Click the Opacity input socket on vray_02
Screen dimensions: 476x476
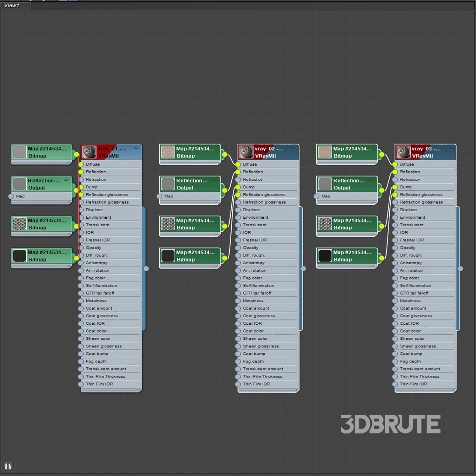pos(238,248)
